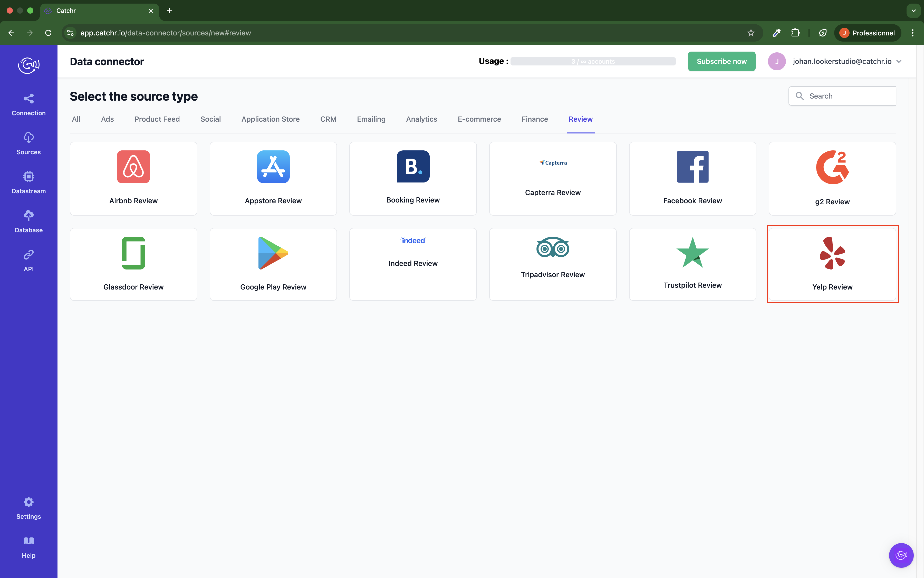924x578 pixels.
Task: Switch to the Application Store tab
Action: 271,119
